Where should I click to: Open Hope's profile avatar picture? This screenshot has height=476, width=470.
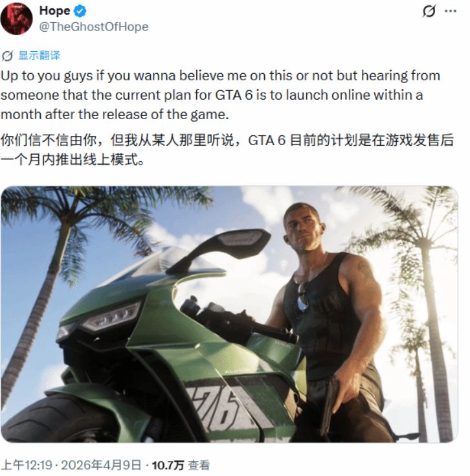tap(16, 19)
